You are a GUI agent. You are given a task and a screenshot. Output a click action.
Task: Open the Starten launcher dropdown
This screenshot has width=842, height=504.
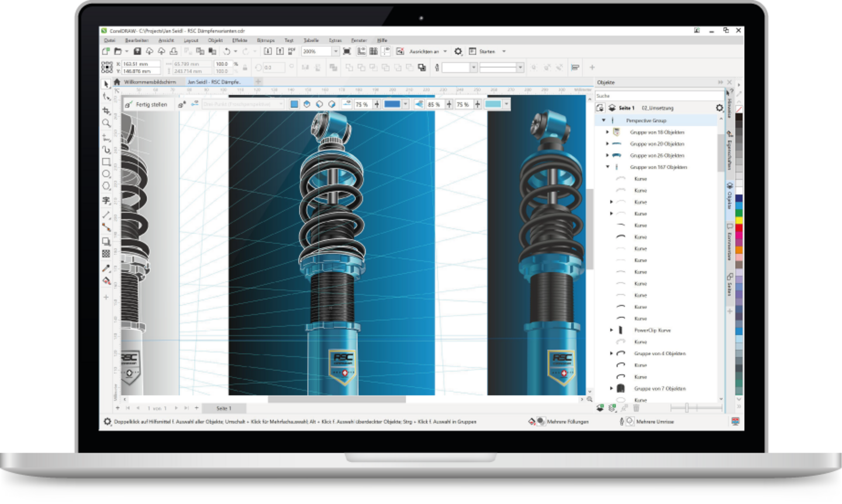504,51
